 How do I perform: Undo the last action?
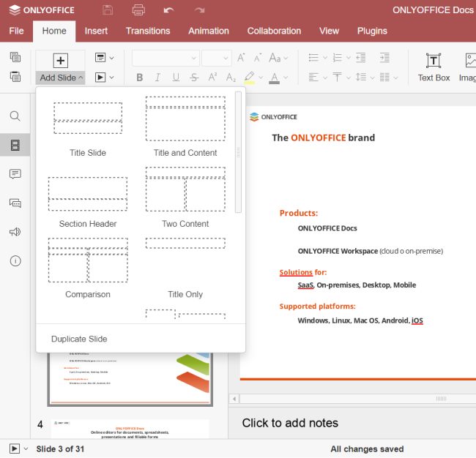coord(169,10)
